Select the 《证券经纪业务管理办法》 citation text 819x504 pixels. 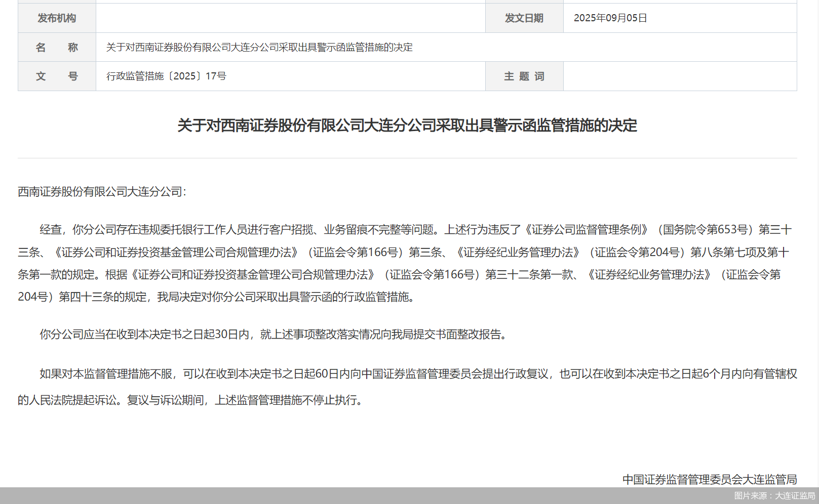(x=517, y=251)
